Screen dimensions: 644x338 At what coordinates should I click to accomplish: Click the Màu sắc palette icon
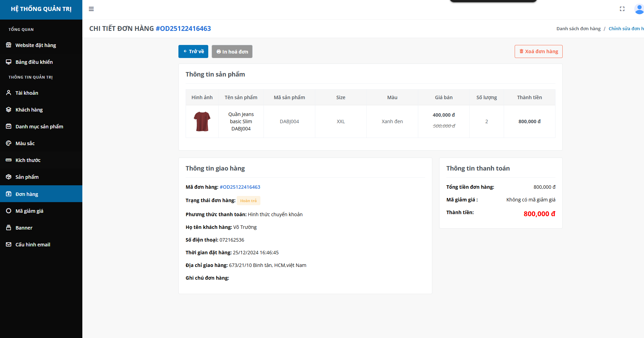pos(9,143)
